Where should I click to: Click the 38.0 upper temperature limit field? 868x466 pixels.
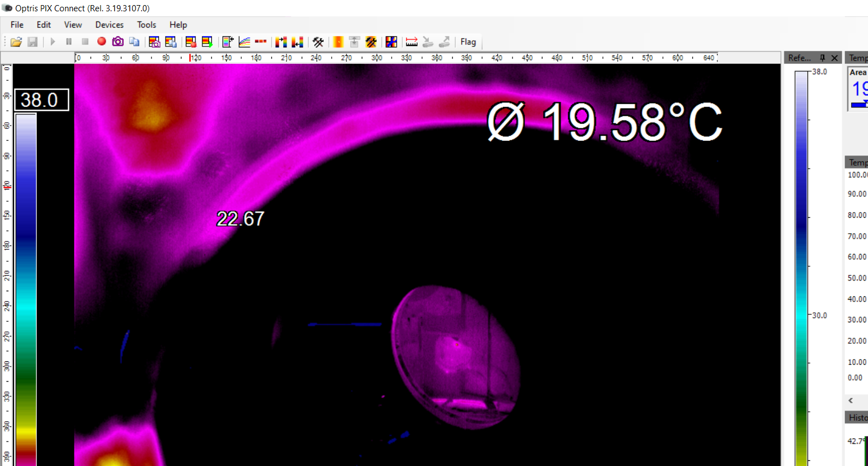coord(41,100)
